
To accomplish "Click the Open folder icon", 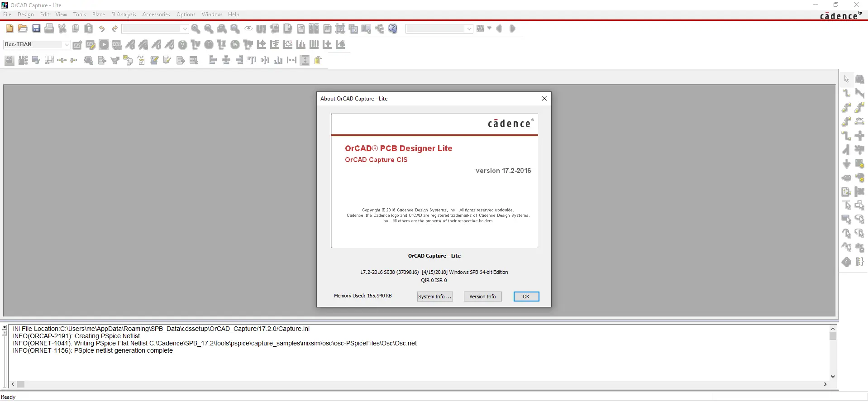I will [23, 29].
